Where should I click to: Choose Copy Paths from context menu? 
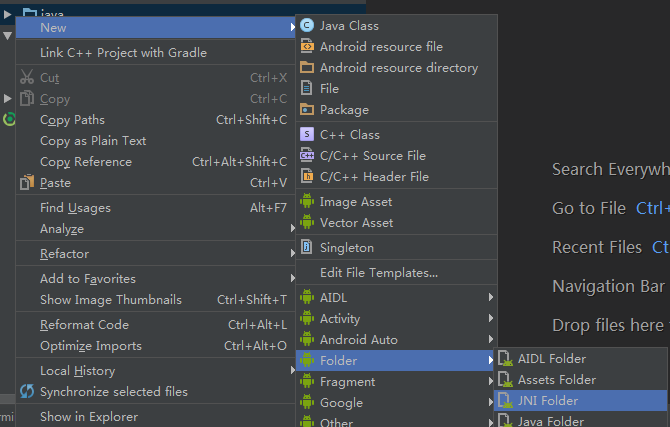point(156,120)
